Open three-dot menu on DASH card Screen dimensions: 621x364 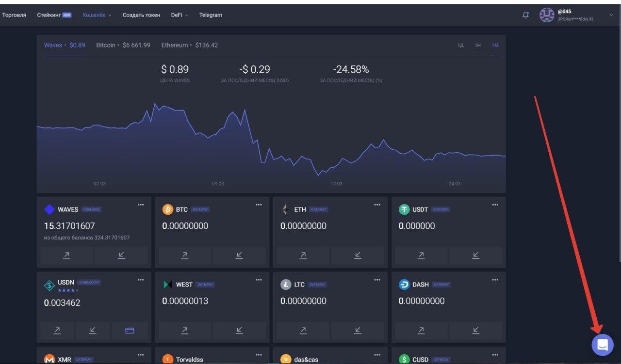495,280
